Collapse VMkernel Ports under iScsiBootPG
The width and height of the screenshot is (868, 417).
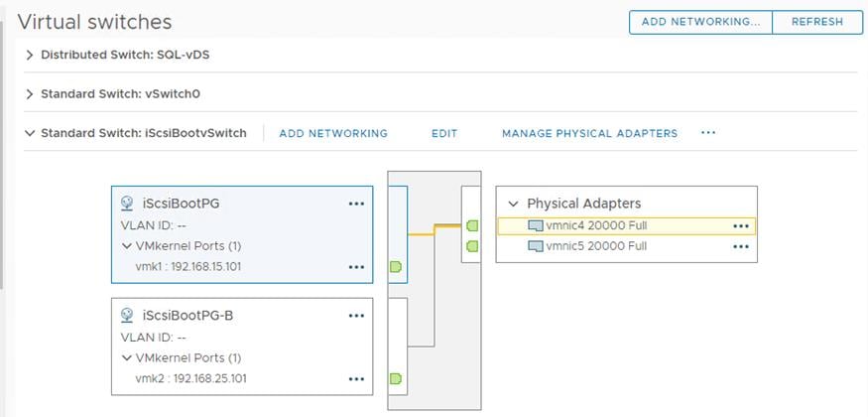point(127,246)
